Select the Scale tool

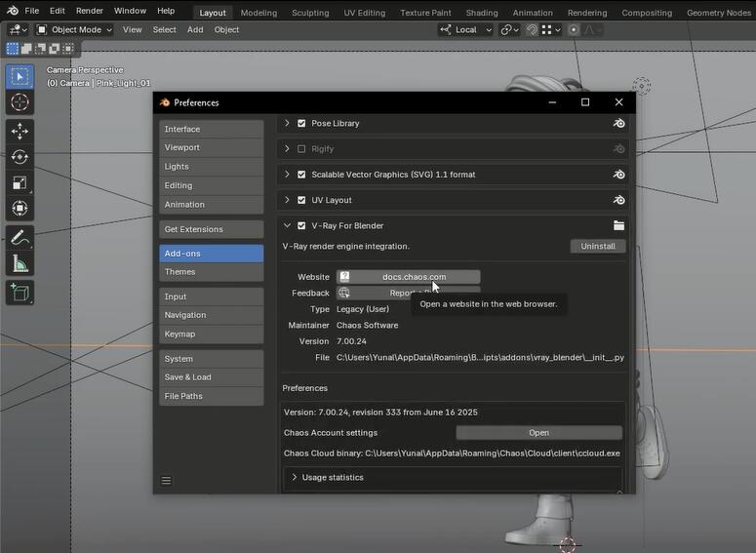[20, 182]
